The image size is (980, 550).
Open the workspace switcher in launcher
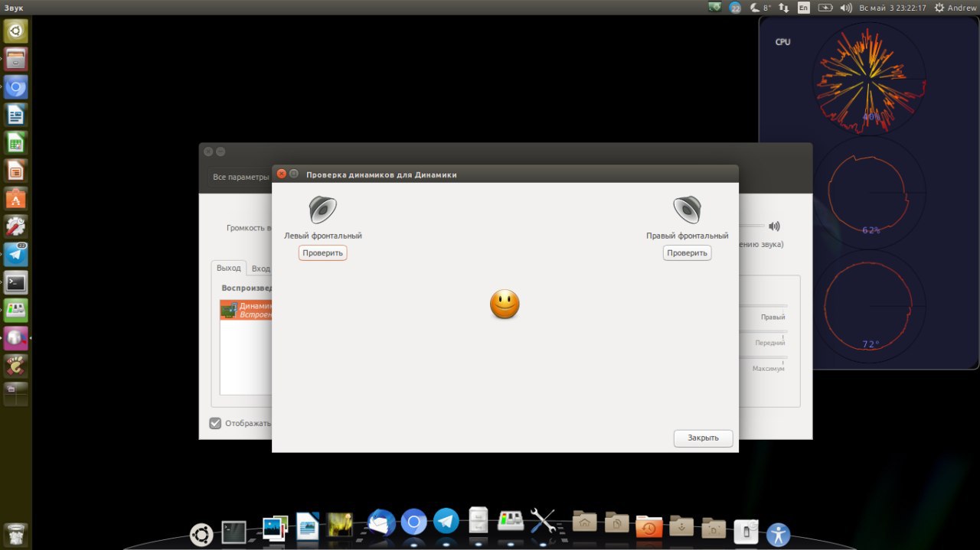[x=16, y=394]
